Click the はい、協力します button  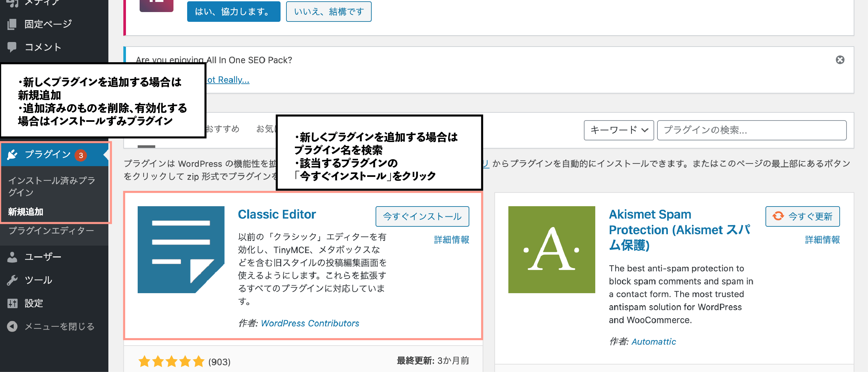233,12
